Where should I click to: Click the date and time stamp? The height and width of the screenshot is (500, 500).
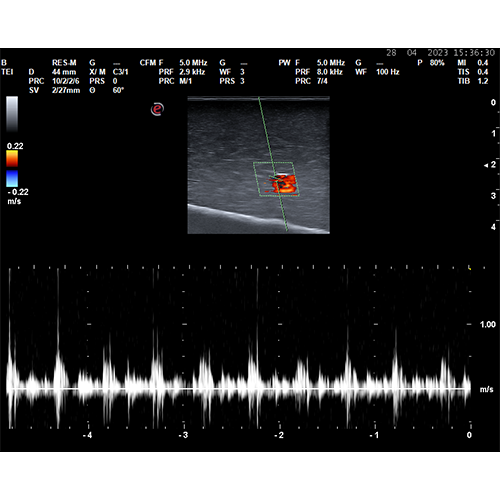(x=441, y=53)
